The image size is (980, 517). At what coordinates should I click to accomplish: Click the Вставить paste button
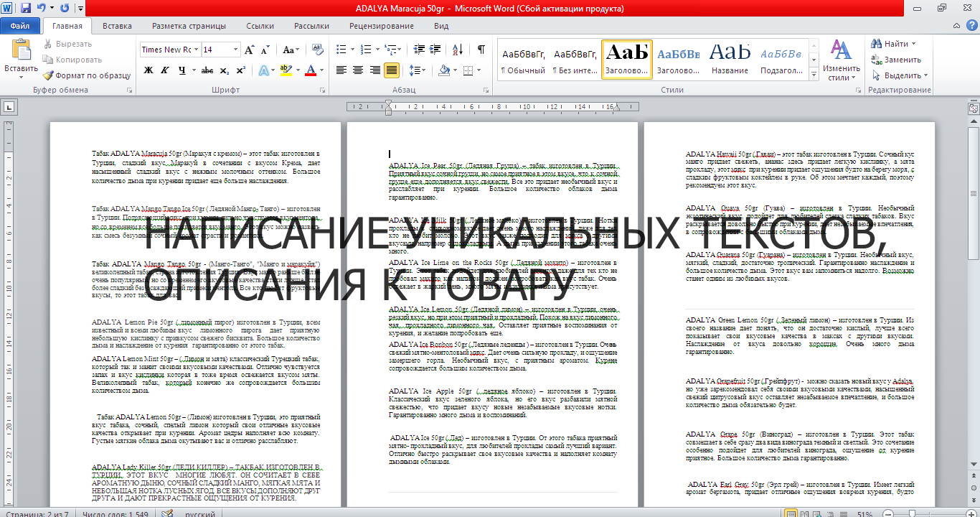(x=21, y=59)
